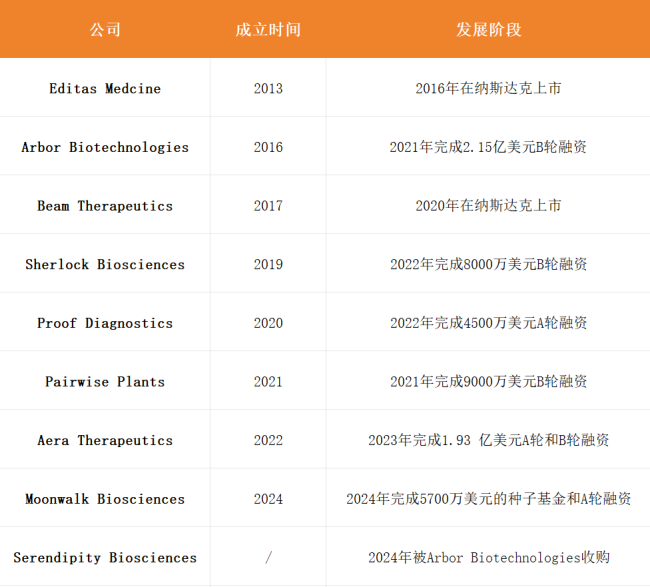Select the Editas Medcine cell
This screenshot has width=650, height=587.
105,88
